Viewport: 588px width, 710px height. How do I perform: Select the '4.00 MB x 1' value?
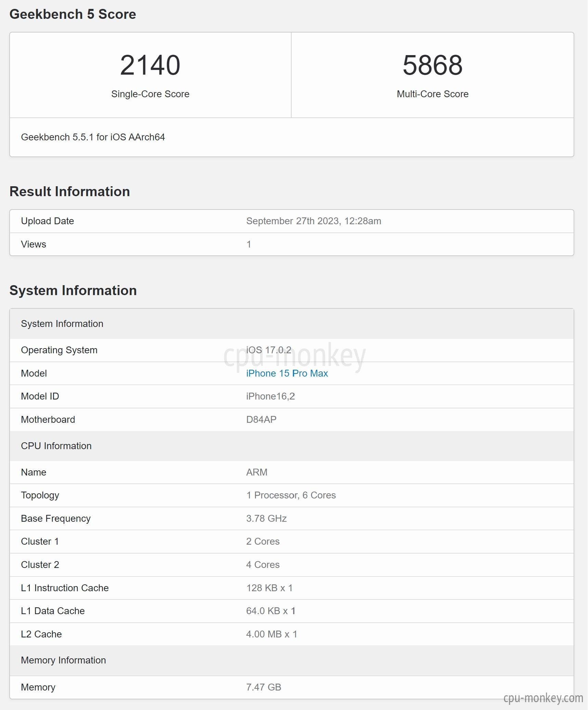[272, 634]
